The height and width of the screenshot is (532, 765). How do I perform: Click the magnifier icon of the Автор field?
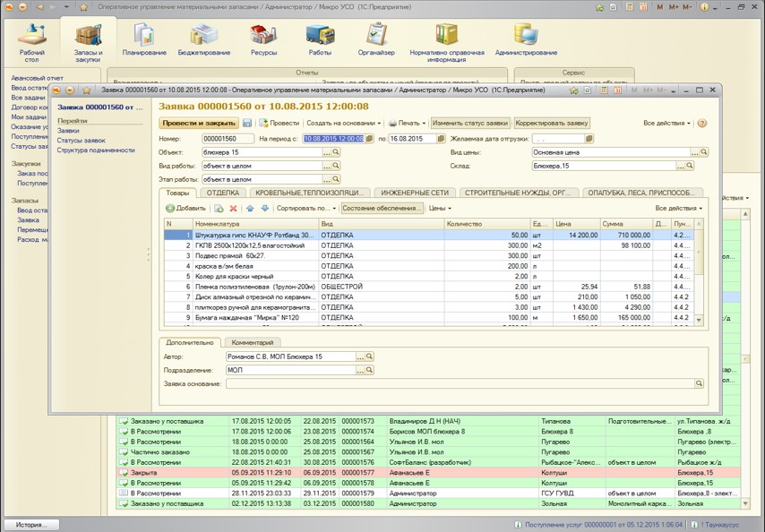[x=369, y=357]
